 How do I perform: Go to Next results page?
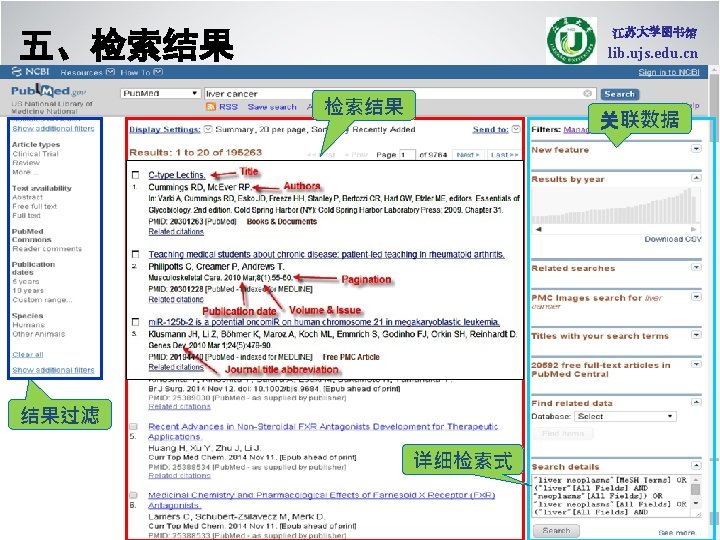468,155
